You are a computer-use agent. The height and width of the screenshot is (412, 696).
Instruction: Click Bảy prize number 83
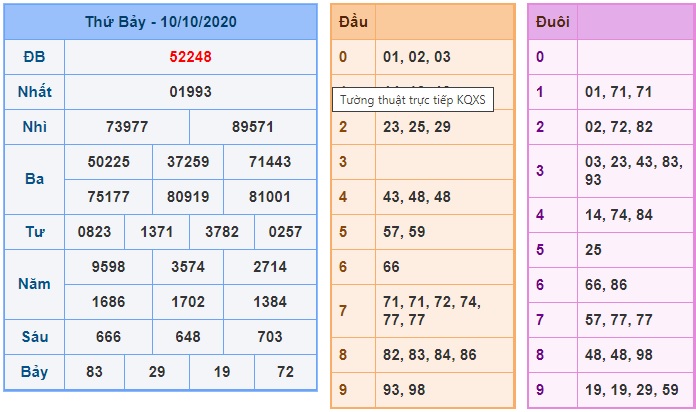pos(94,372)
